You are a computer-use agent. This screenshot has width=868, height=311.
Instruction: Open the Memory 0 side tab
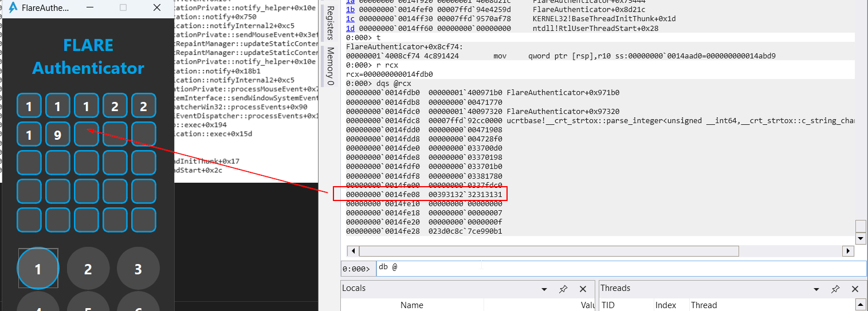330,66
